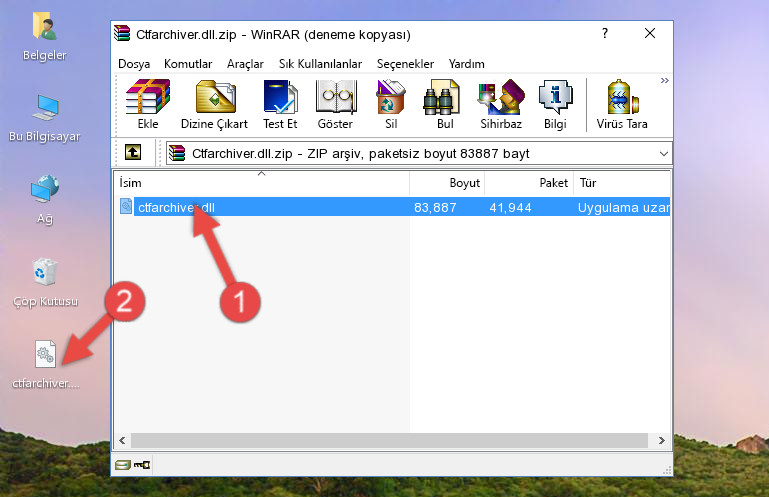This screenshot has height=497, width=769.
Task: Expand the toolbar overflow chevron
Action: (x=665, y=80)
